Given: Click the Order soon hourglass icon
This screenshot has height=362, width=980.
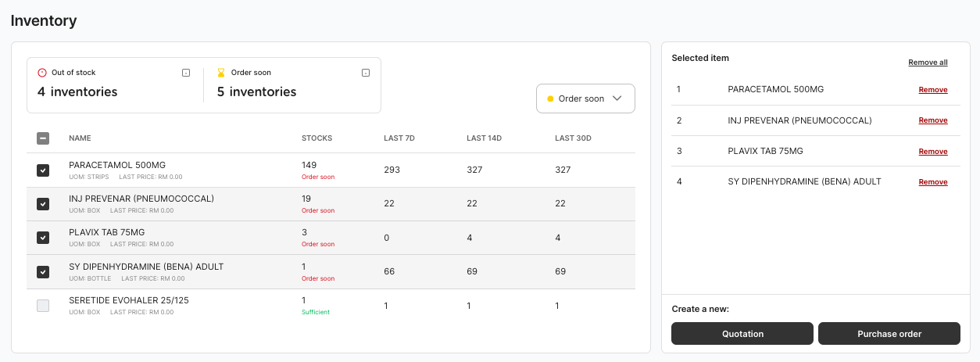Looking at the screenshot, I should (221, 73).
